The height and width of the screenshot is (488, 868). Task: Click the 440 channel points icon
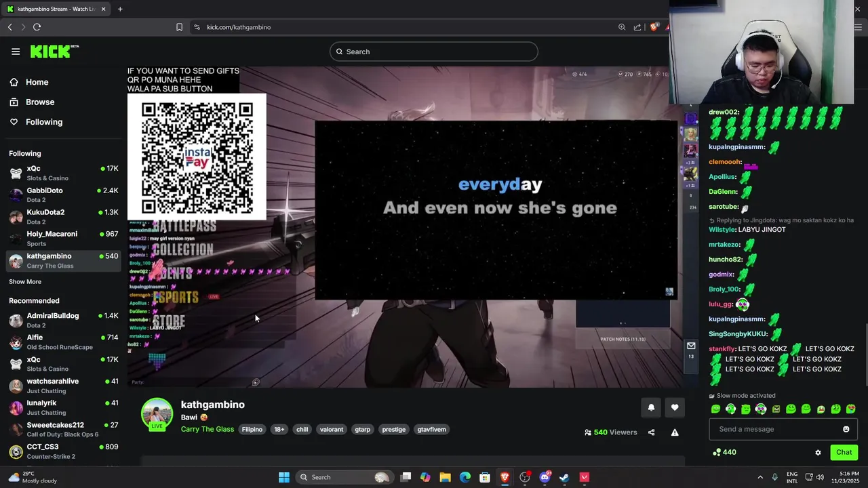(x=717, y=452)
